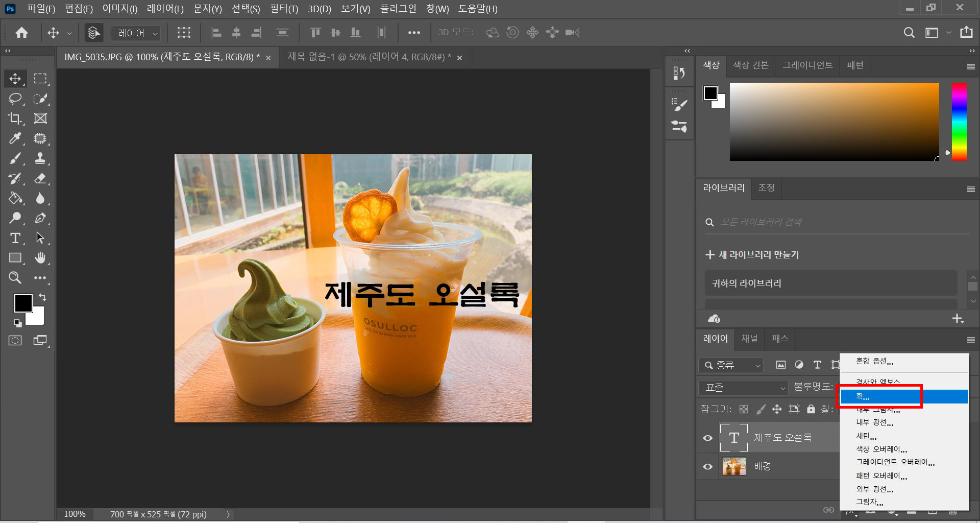Open the 표준 blend mode dropdown
The height and width of the screenshot is (523, 980).
click(x=744, y=388)
